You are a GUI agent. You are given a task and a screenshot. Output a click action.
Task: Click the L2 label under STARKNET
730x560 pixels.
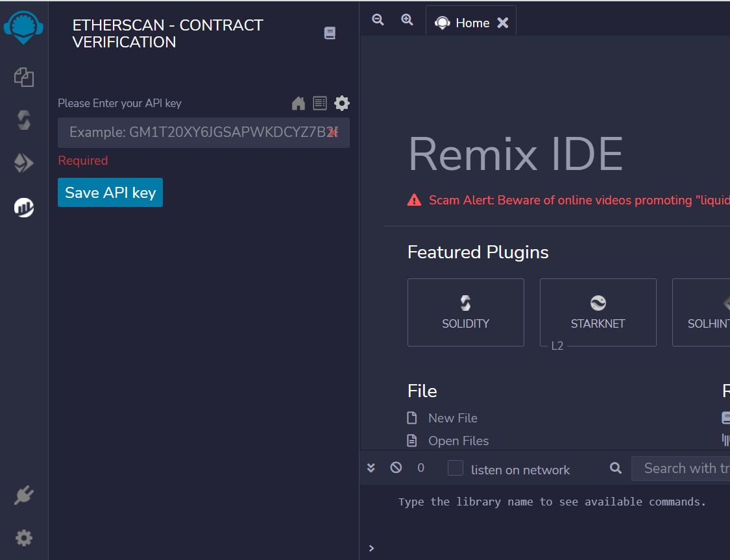[557, 346]
